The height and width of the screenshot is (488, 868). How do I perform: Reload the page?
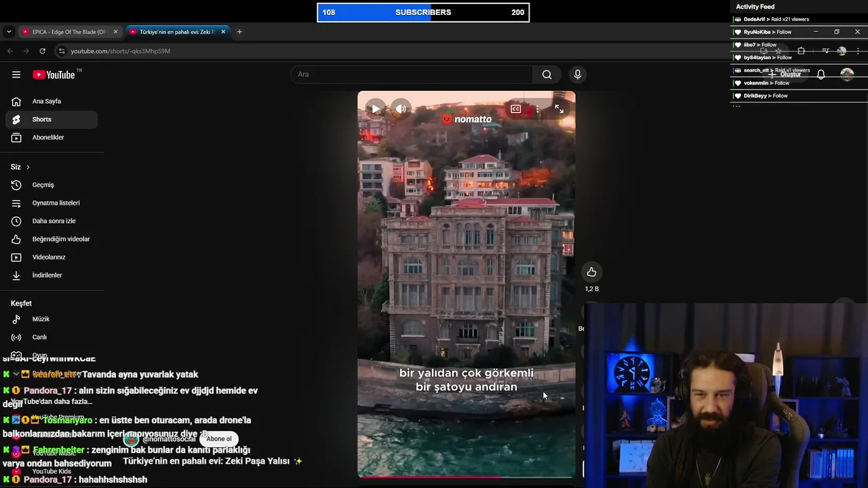tap(42, 51)
